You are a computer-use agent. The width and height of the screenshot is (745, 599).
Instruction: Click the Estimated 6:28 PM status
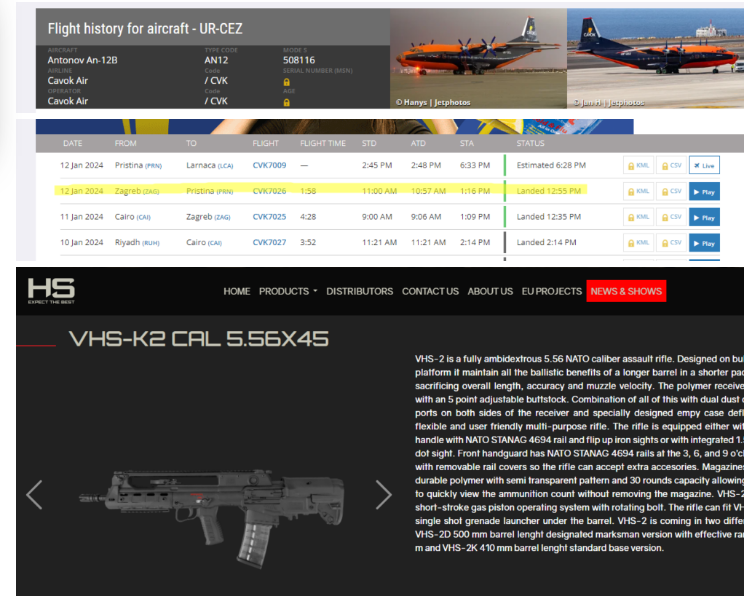(551, 165)
